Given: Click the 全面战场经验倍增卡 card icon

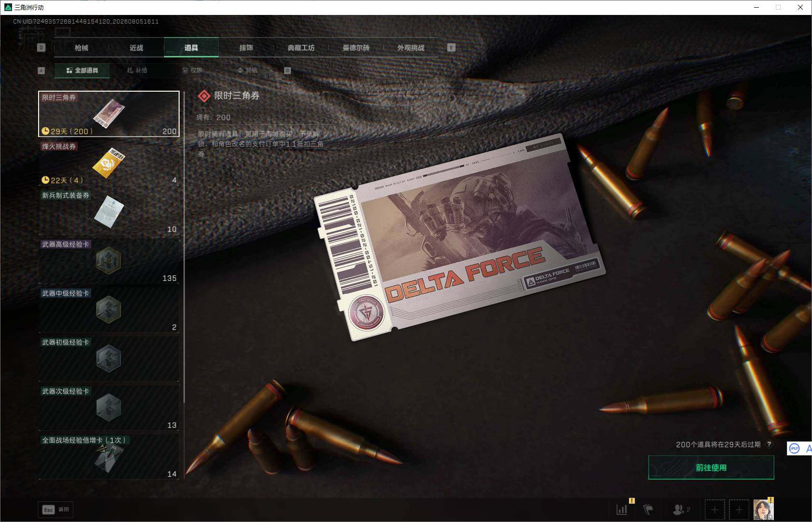Looking at the screenshot, I should 109,457.
